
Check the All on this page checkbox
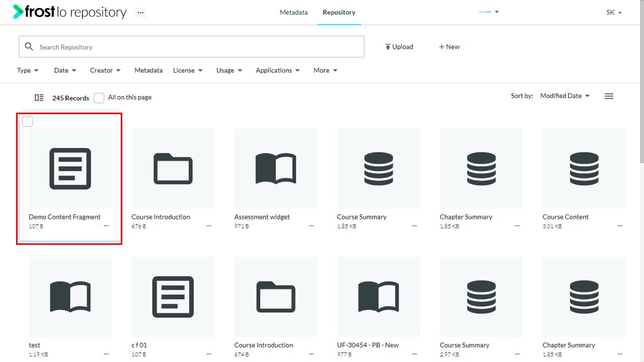click(99, 98)
